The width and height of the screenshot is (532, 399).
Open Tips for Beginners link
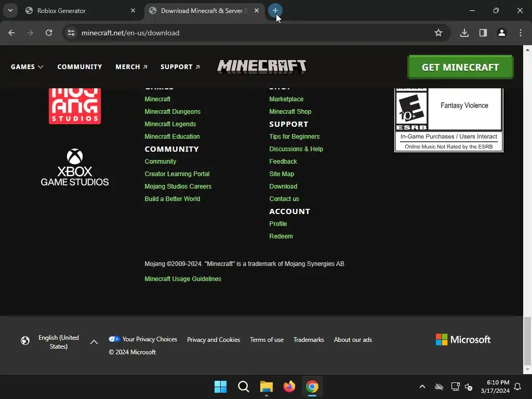tap(295, 137)
